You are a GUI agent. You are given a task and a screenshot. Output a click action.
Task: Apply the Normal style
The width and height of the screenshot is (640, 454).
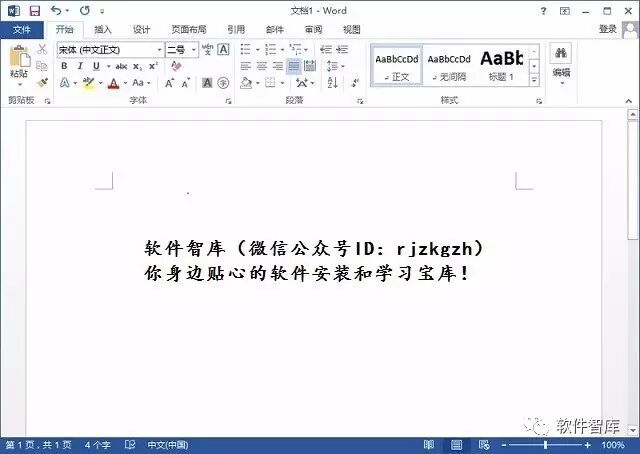coord(396,66)
